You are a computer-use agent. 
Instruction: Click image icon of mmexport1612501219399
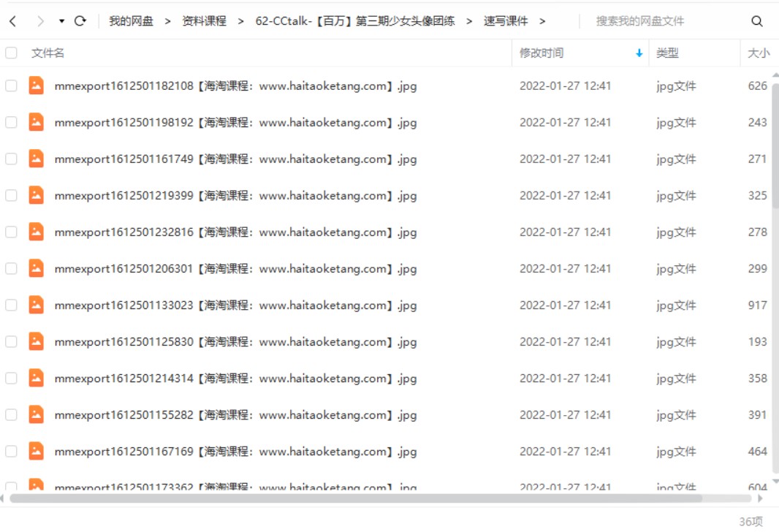click(x=37, y=194)
